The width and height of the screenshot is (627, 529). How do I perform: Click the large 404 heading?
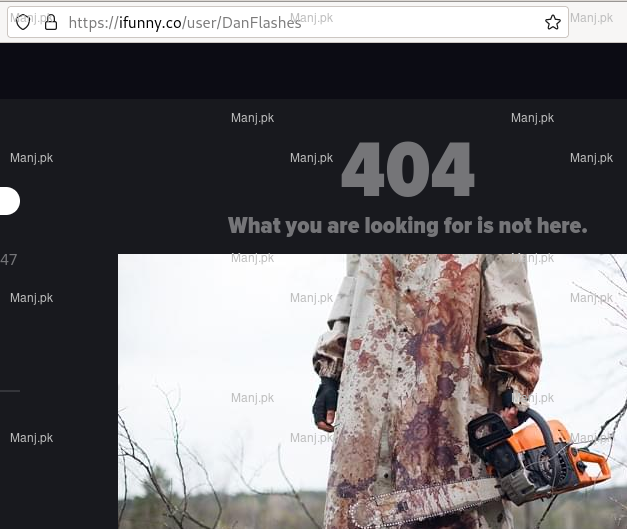(407, 171)
